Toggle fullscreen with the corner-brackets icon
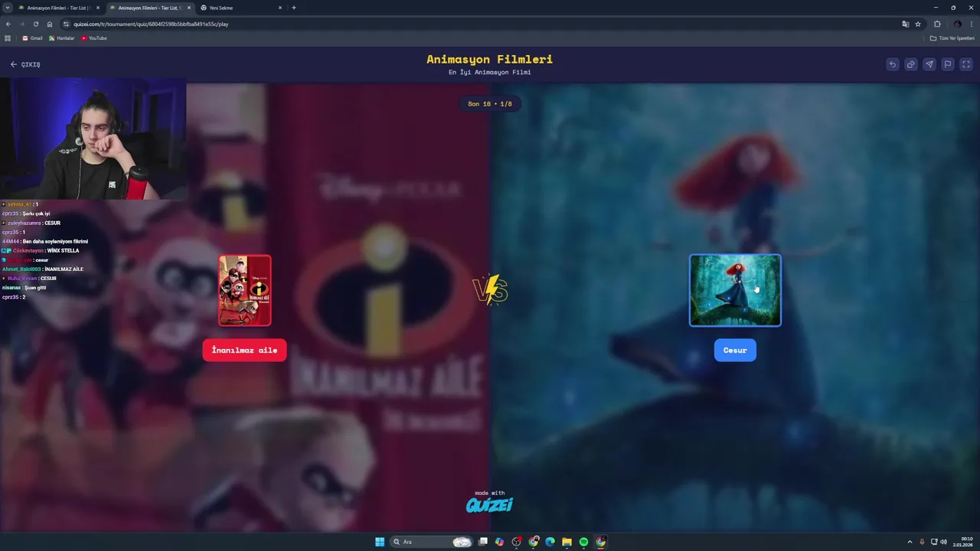This screenshot has width=980, height=551. (966, 64)
